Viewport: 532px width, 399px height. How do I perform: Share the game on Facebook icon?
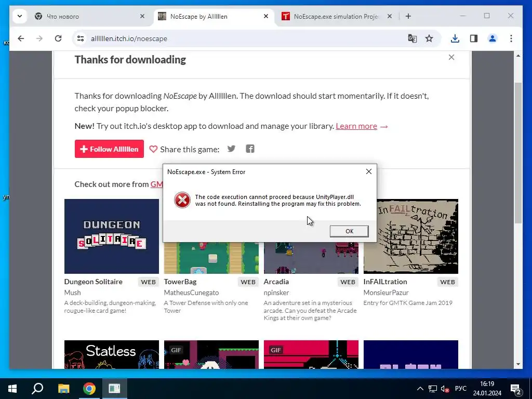[250, 149]
